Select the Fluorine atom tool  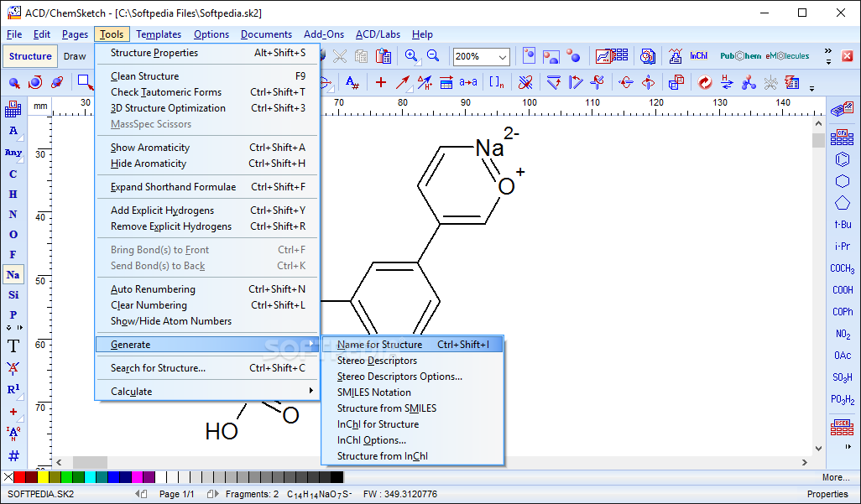pyautogui.click(x=13, y=254)
